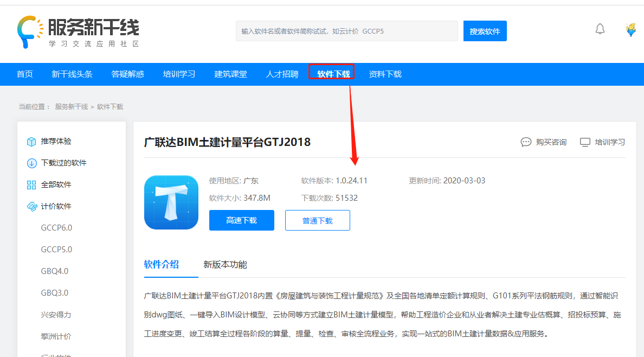Click the 高速下载 button
This screenshot has height=357, width=644.
[242, 220]
